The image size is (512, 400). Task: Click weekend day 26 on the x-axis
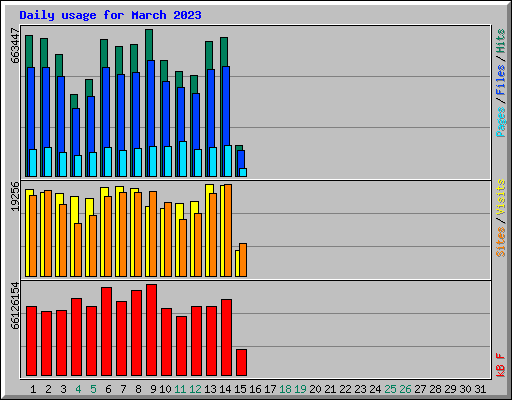tap(405, 389)
